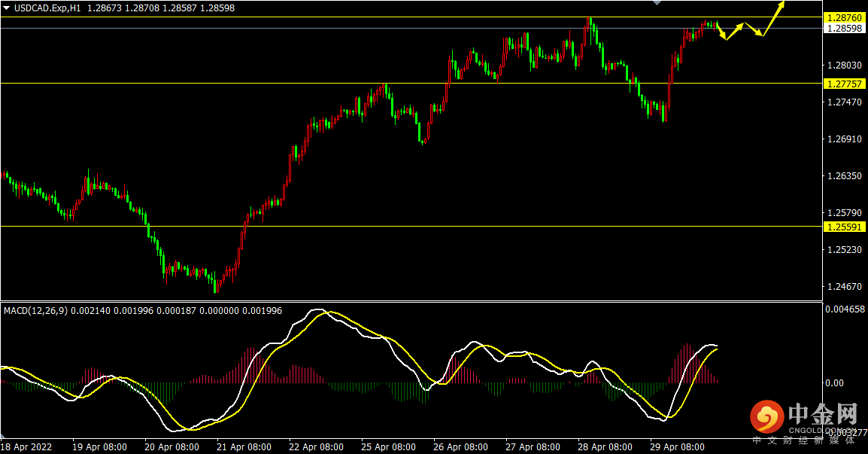The image size is (868, 454).
Task: Select the yellow 1.28760 price label
Action: point(844,18)
